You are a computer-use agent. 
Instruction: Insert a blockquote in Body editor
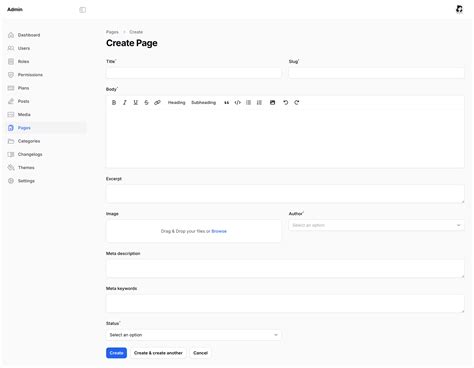pyautogui.click(x=227, y=103)
